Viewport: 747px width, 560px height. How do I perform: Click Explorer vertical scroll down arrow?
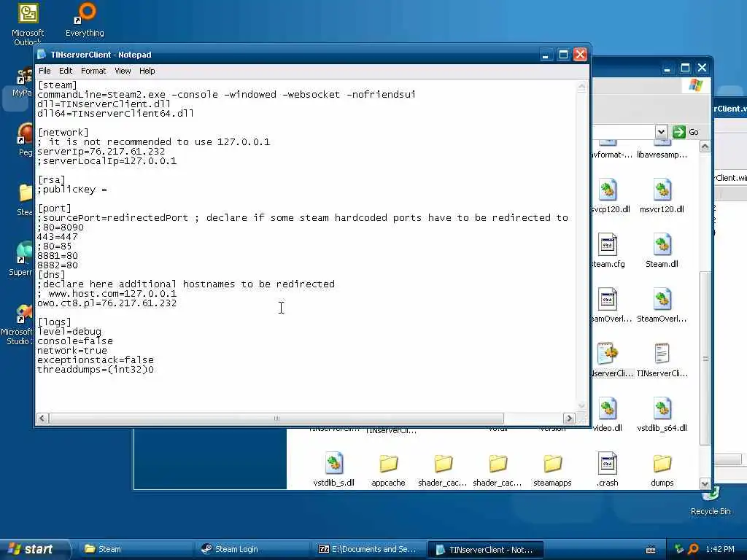705,483
